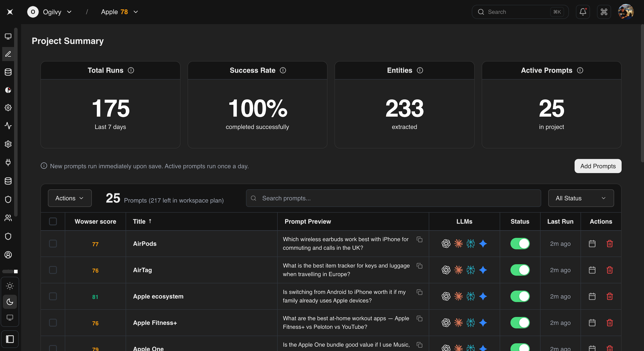Disable the AirTag status toggle
The width and height of the screenshot is (644, 351).
(520, 270)
